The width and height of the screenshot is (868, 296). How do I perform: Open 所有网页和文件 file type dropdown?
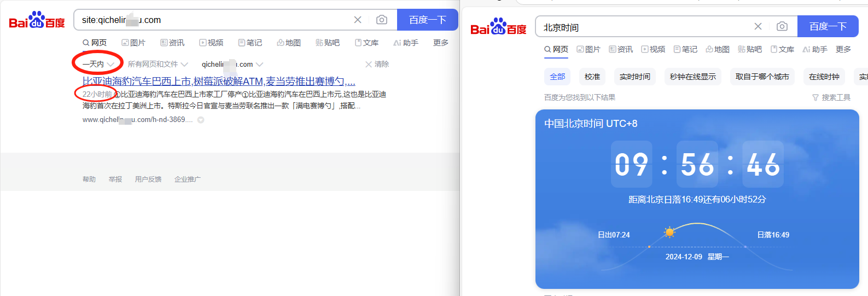[x=158, y=64]
